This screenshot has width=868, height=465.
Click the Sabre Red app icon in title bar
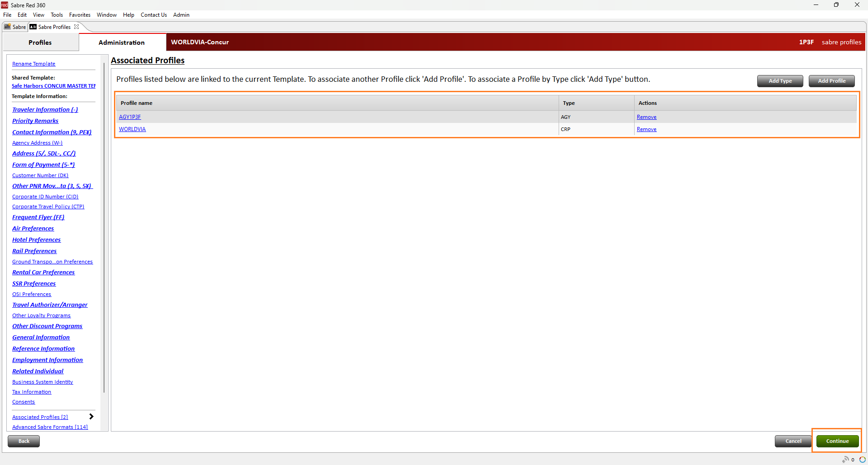coord(5,5)
